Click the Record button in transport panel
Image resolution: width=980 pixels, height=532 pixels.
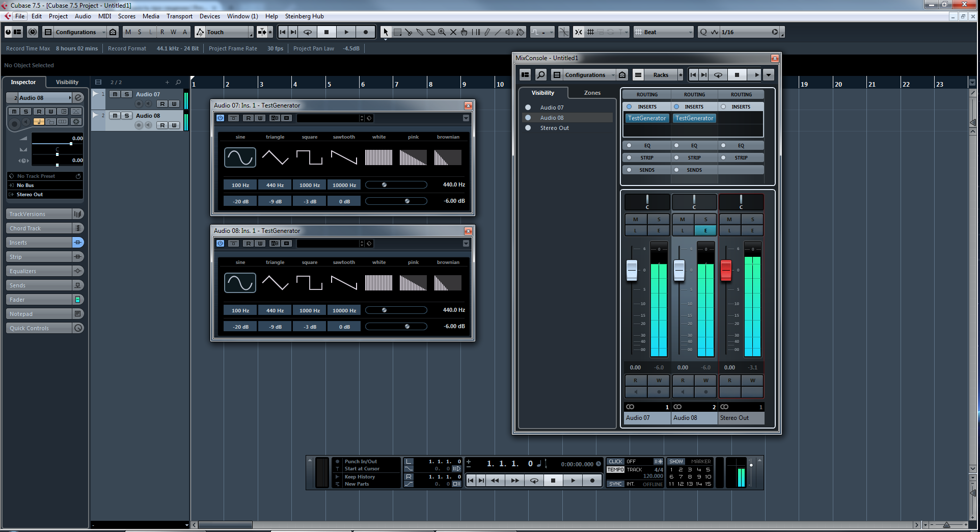[592, 480]
